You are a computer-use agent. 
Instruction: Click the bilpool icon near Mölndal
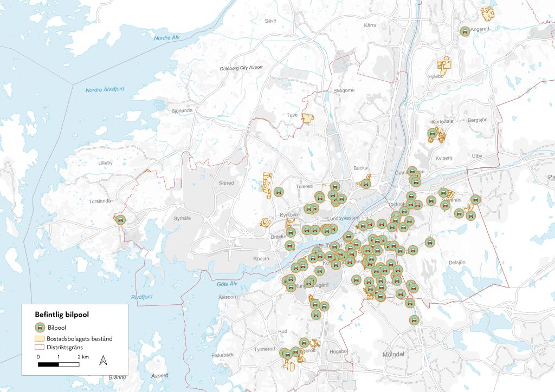click(x=414, y=320)
